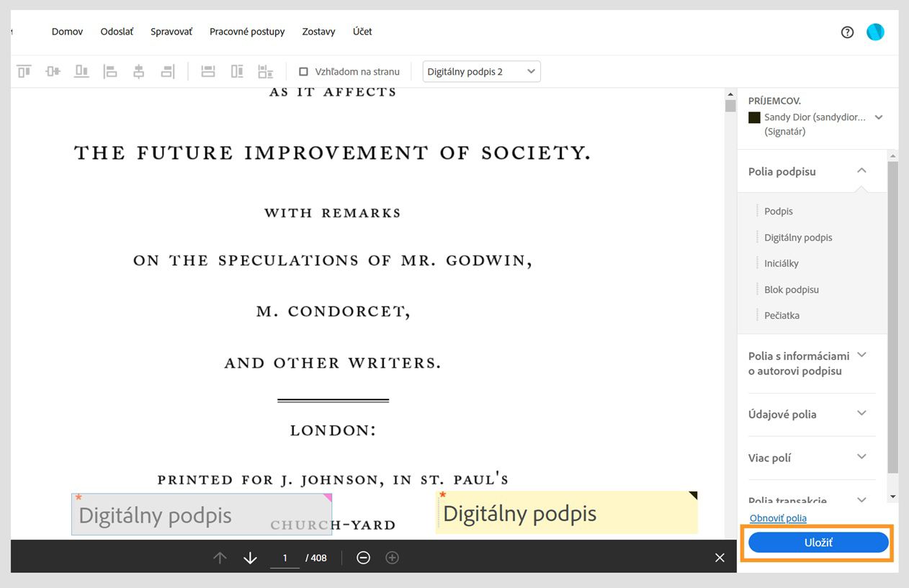Open the Účet menu
The width and height of the screenshot is (909, 588).
[x=362, y=32]
